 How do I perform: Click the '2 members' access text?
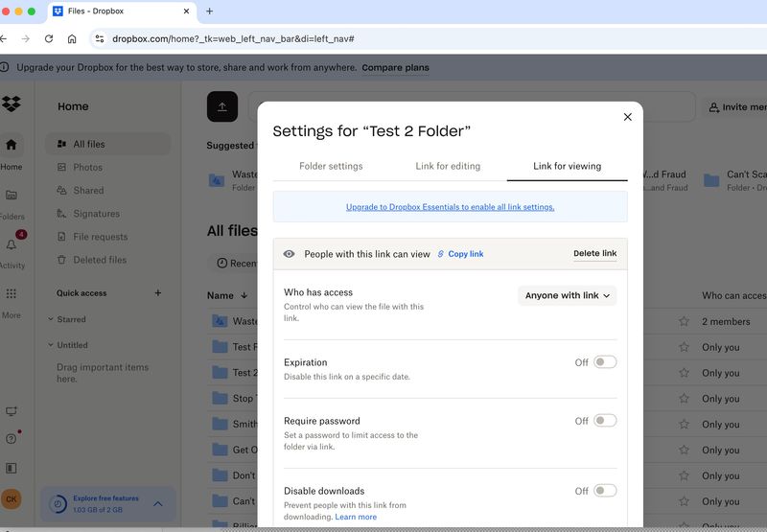(726, 321)
